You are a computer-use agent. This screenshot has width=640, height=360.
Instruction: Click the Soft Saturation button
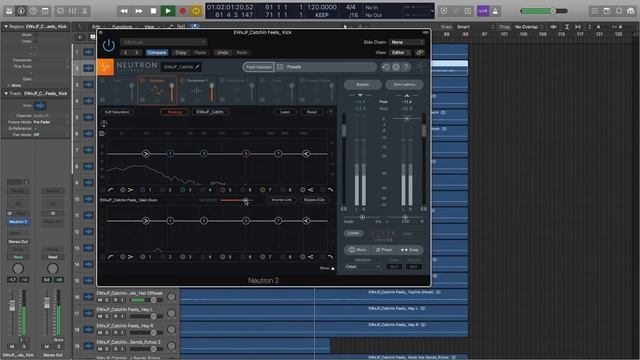point(117,112)
